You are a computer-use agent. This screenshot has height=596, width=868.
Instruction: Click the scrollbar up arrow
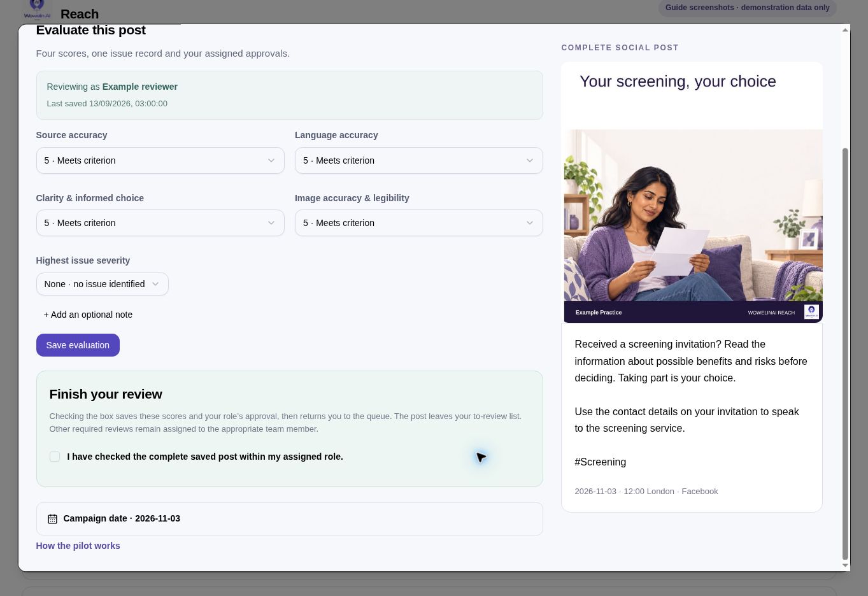845,30
